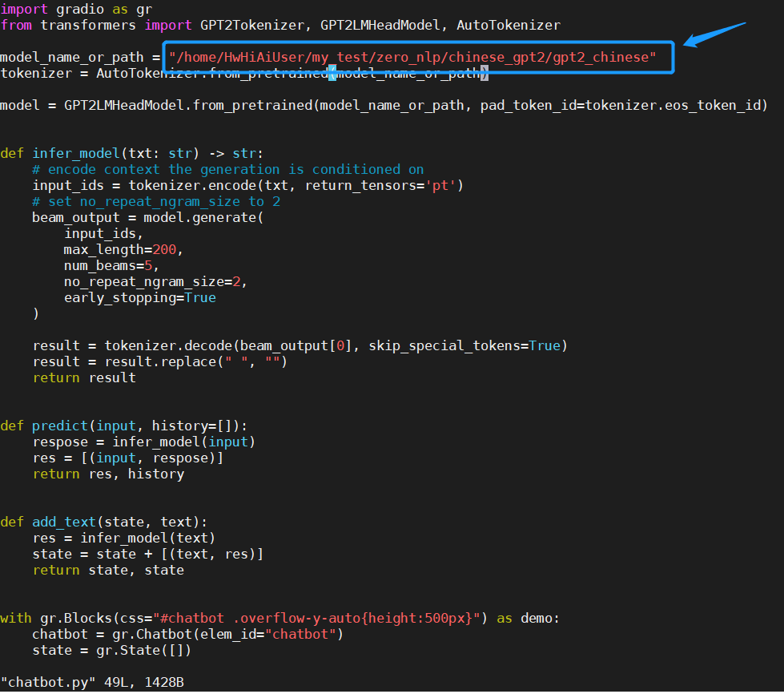Click the add_text function definition name
Screen dimensions: 784x694
coord(63,522)
